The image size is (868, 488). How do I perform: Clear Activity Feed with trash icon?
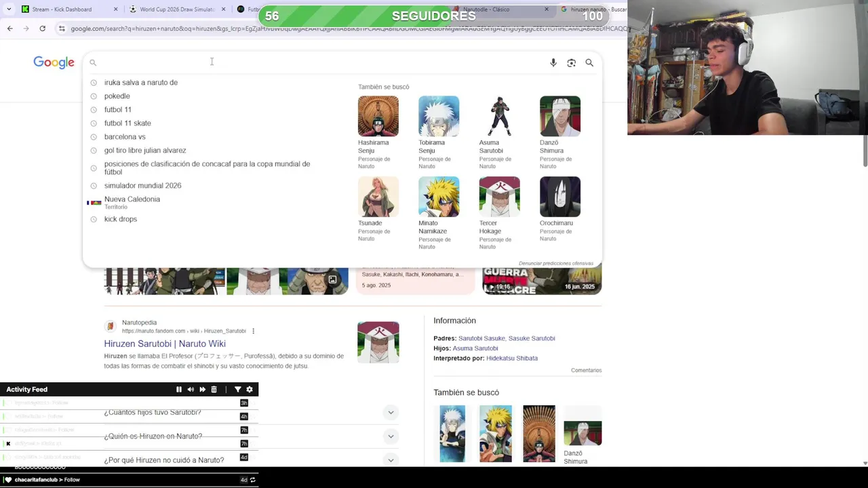pos(214,390)
